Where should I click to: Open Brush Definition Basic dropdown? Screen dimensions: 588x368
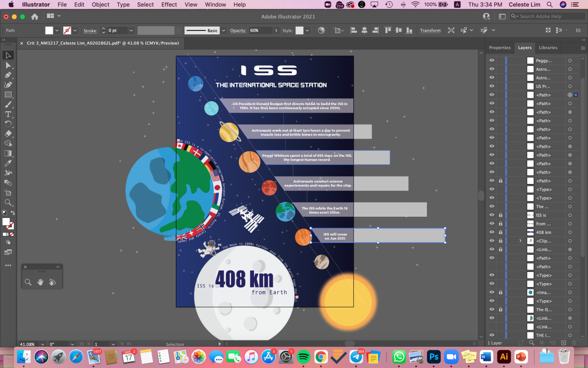224,30
